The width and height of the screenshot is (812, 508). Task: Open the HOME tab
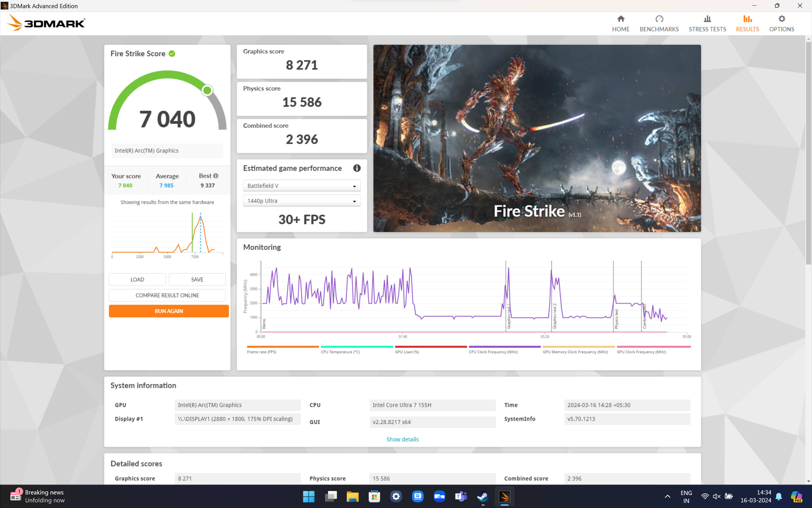[x=620, y=23]
